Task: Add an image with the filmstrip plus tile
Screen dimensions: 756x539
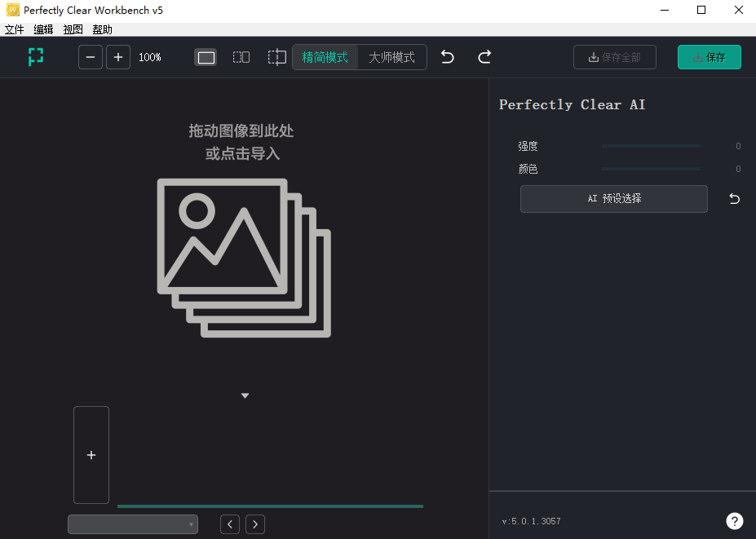Action: tap(91, 455)
